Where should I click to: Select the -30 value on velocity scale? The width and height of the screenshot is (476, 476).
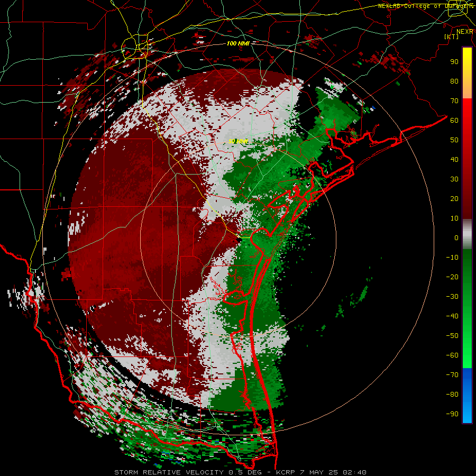(452, 297)
